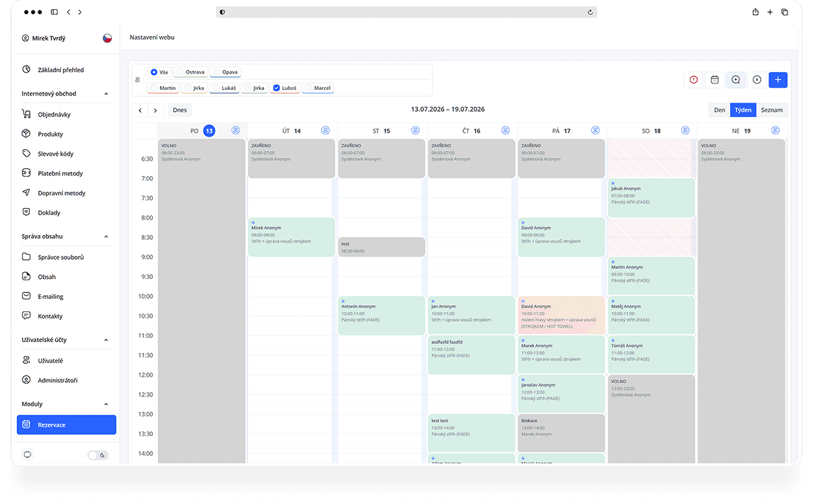The height and width of the screenshot is (504, 813).
Task: Click the Czech flag language icon
Action: pyautogui.click(x=108, y=38)
